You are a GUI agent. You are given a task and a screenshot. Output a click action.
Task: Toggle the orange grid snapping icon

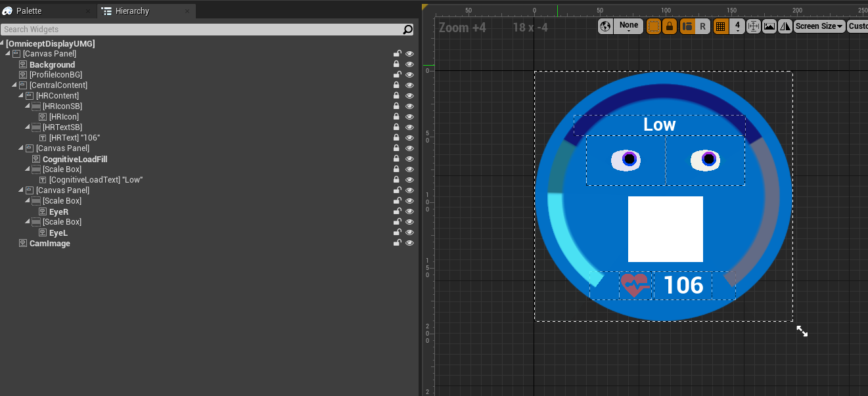tap(721, 26)
